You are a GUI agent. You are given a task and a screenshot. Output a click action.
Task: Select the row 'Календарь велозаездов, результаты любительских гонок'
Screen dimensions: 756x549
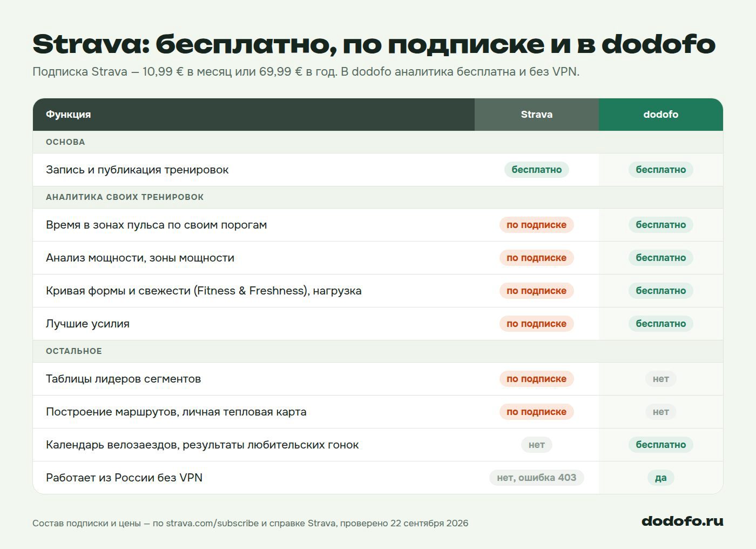tap(378, 445)
